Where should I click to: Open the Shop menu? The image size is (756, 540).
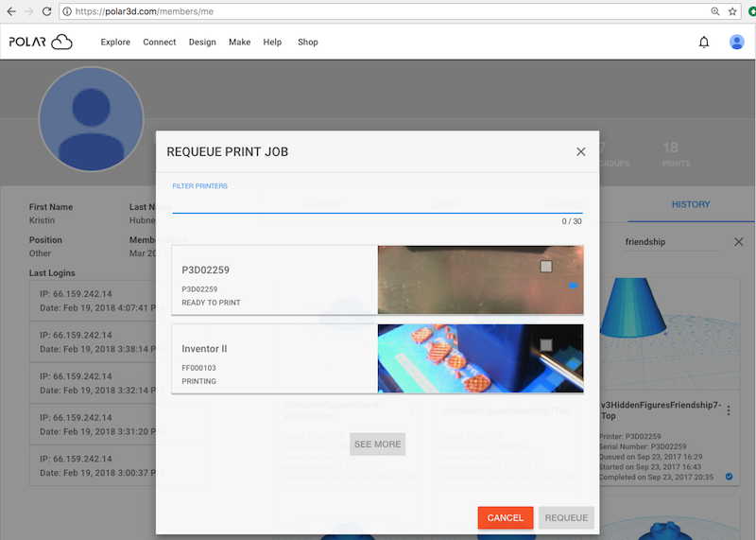308,42
